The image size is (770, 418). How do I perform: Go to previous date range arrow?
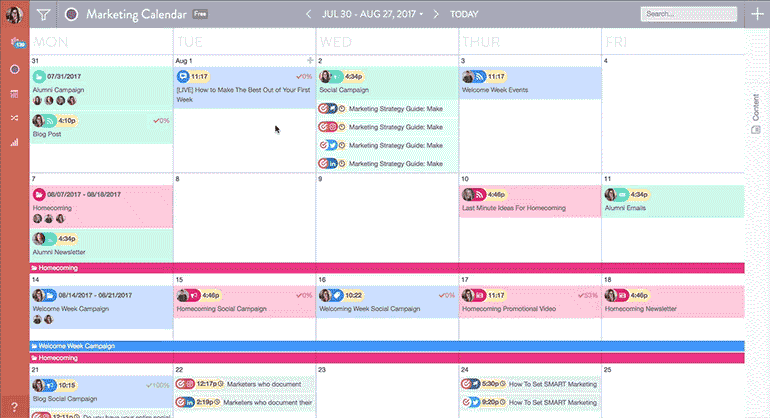308,14
